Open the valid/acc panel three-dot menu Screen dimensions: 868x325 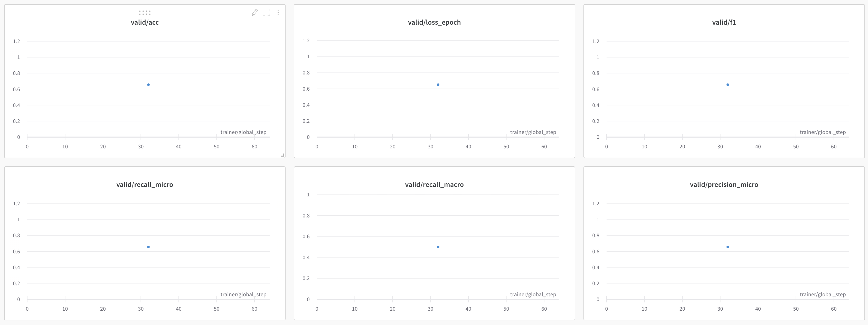click(x=278, y=13)
